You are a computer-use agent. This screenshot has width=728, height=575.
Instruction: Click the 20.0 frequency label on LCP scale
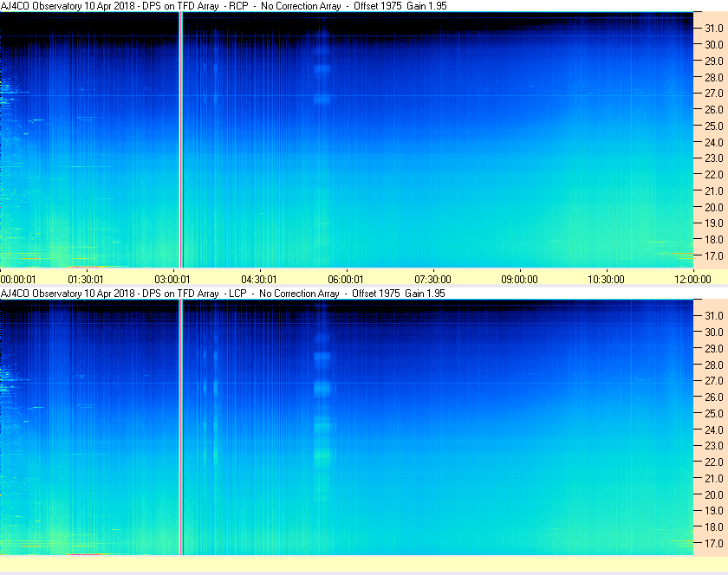point(714,494)
